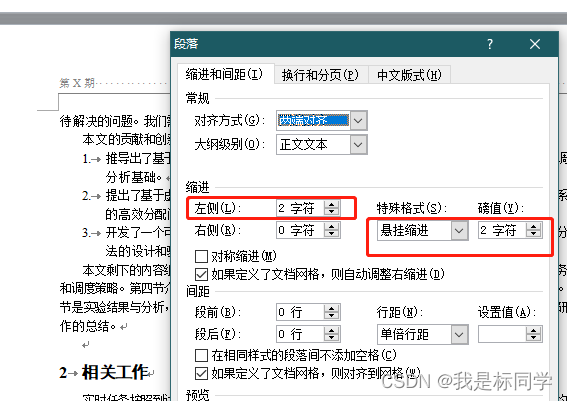Click list item 2 text 提出了基于 in document
Image resolution: width=567 pixels, height=401 pixels.
(x=138, y=196)
